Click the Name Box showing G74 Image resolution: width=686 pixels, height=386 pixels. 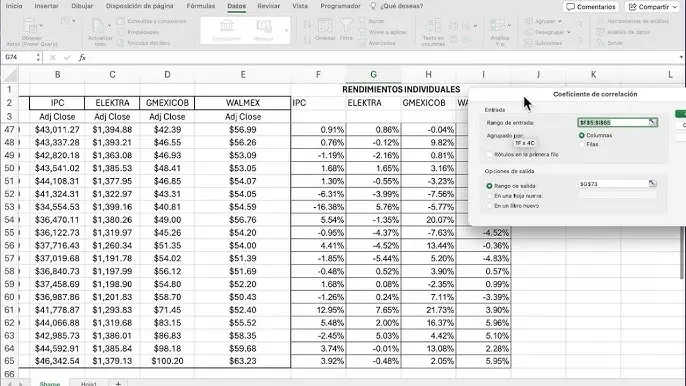click(18, 57)
